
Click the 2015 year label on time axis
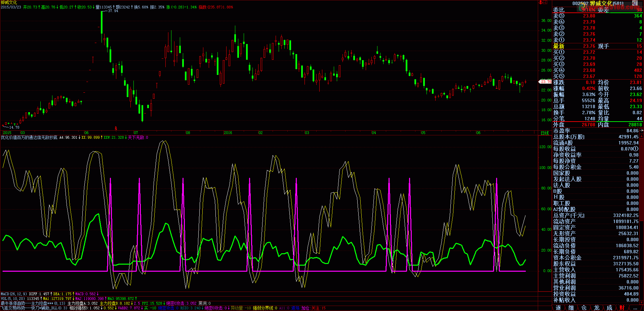pos(7,133)
